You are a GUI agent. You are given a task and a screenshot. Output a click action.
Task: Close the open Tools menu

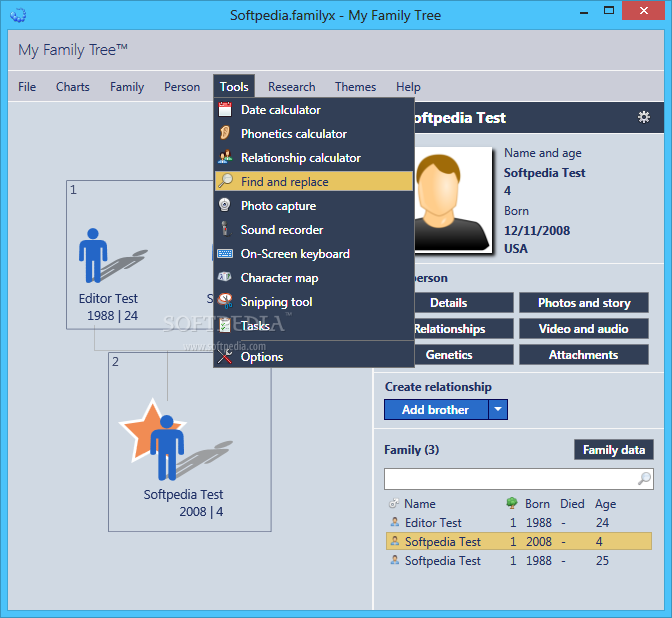point(234,87)
